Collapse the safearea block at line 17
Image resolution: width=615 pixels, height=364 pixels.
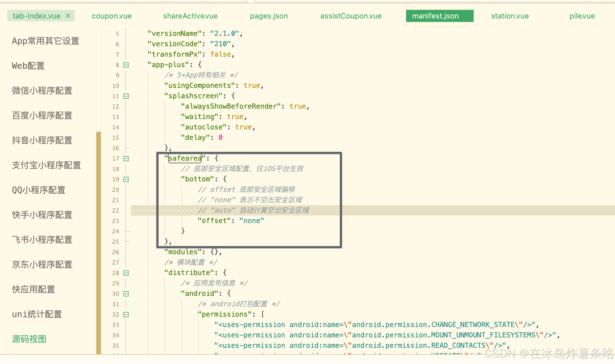coord(126,159)
